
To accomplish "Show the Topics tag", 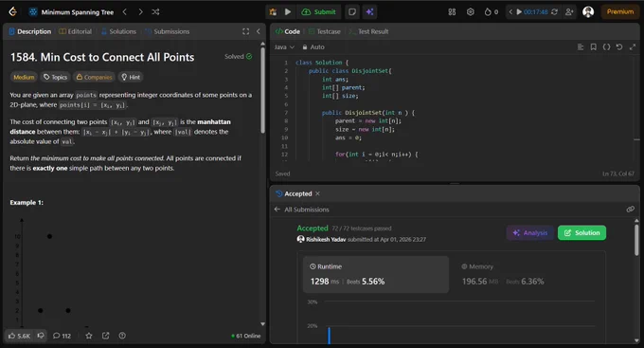I will pos(56,77).
